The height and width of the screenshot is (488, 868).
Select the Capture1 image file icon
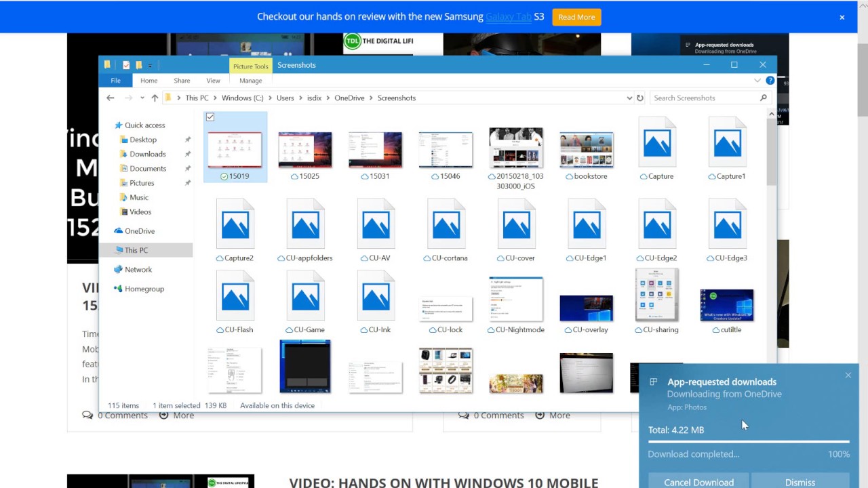(x=727, y=142)
